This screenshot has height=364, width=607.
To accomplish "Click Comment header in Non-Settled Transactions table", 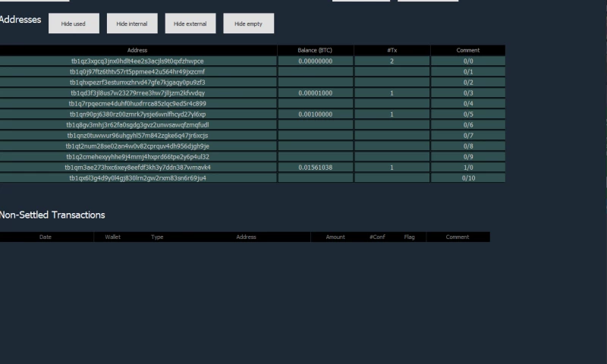I will [458, 237].
